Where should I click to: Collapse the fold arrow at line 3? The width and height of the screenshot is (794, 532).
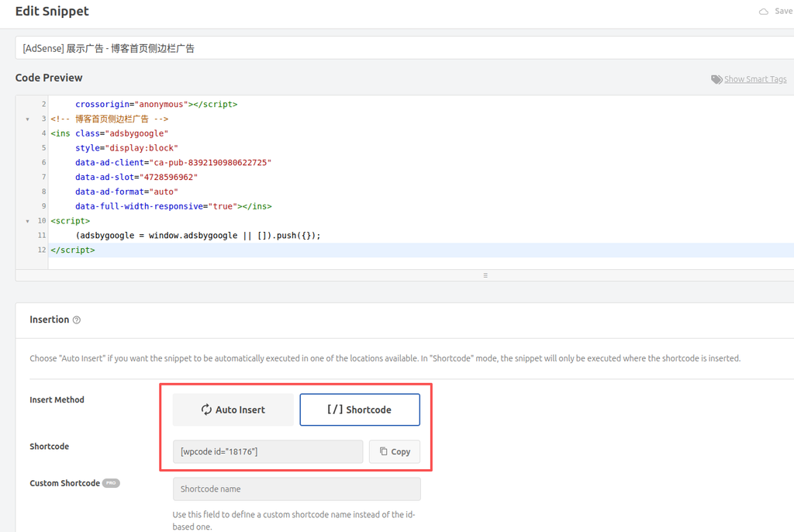coord(27,119)
